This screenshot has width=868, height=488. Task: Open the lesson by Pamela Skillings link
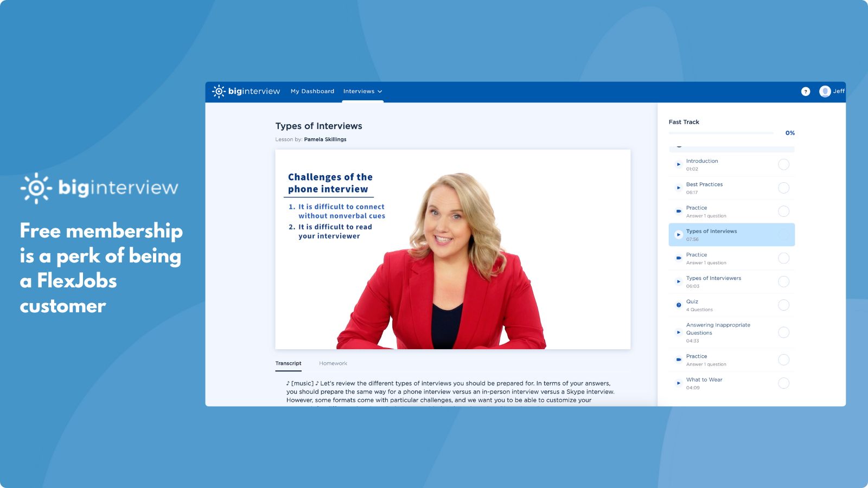pyautogui.click(x=325, y=139)
